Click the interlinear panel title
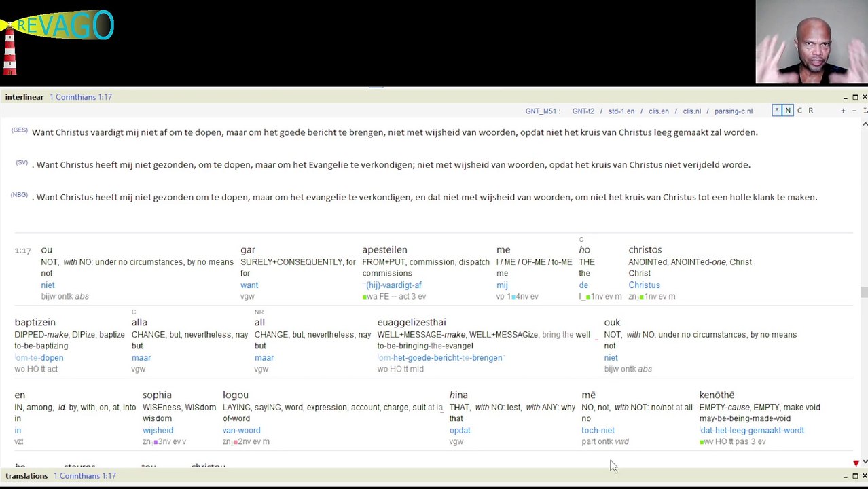The width and height of the screenshot is (868, 489). pos(24,97)
